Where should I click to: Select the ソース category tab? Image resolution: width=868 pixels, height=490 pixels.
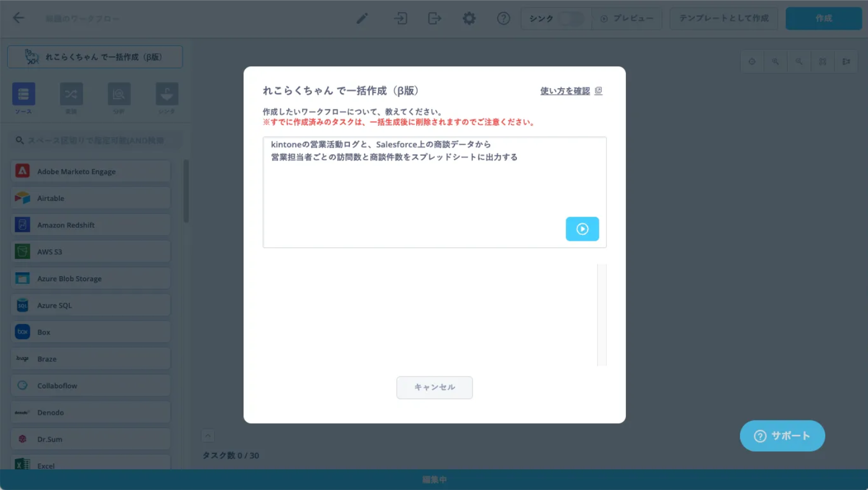pos(24,94)
